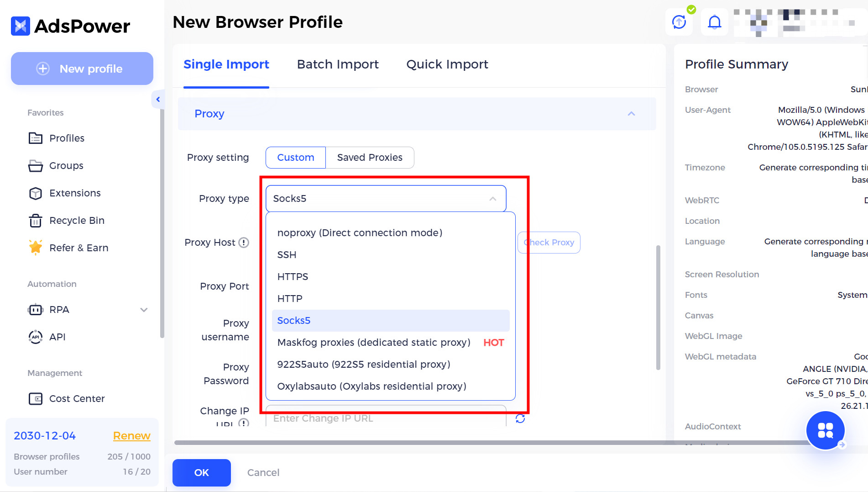Choose Maskfog proxies dedicated static proxy
This screenshot has width=868, height=492.
click(391, 342)
